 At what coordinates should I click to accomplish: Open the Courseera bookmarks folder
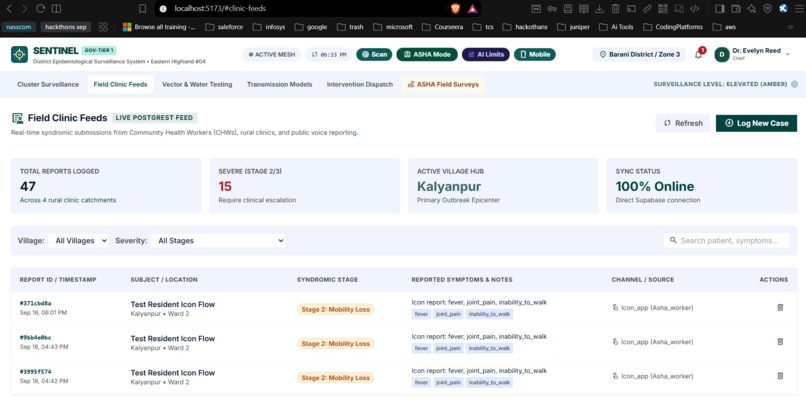[x=440, y=27]
